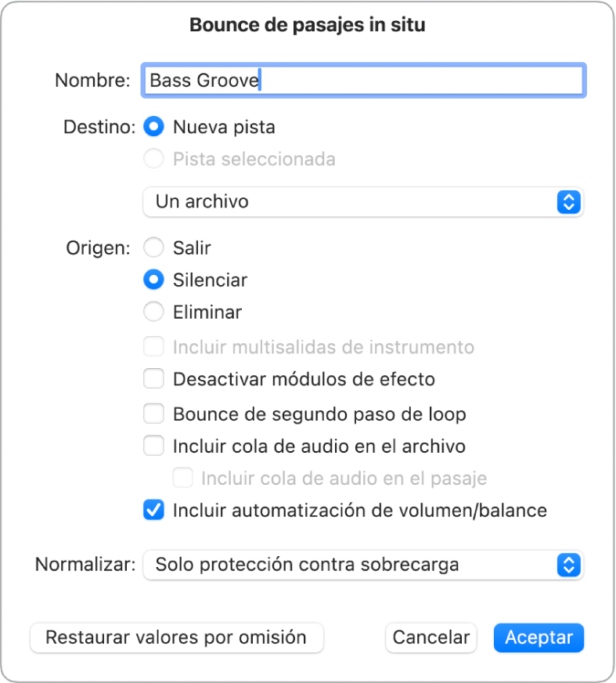Viewport: 616px width, 683px height.
Task: Select the Pista seleccionada radio option
Action: click(x=154, y=159)
